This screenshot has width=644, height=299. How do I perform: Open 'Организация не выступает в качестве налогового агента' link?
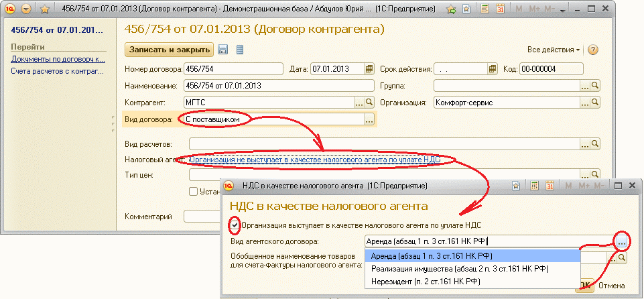[x=314, y=160]
